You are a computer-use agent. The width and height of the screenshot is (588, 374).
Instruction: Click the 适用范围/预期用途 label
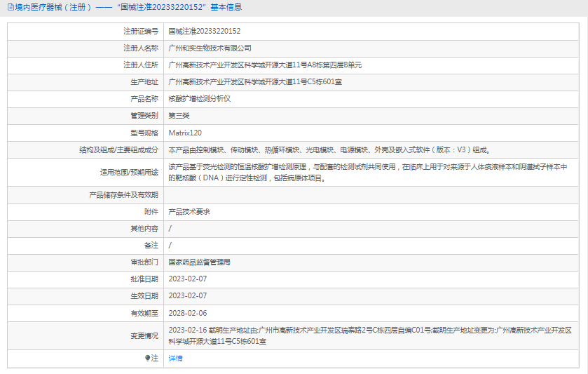(129, 173)
